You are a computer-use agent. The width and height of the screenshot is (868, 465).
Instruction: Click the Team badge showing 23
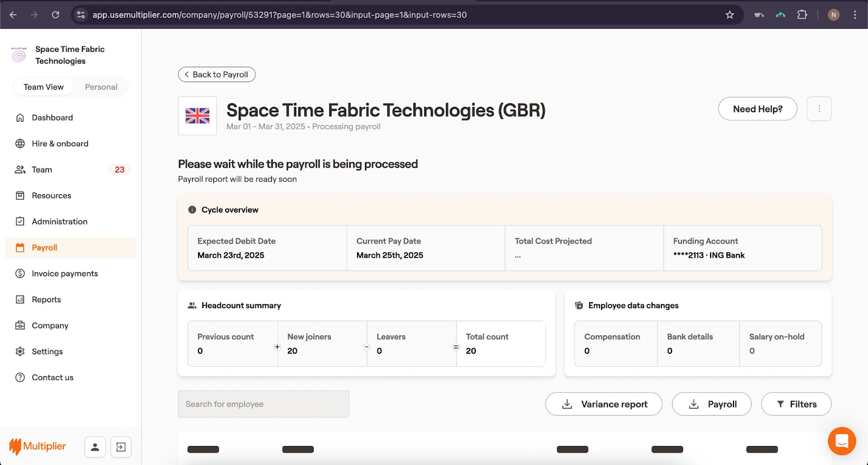[x=120, y=170]
